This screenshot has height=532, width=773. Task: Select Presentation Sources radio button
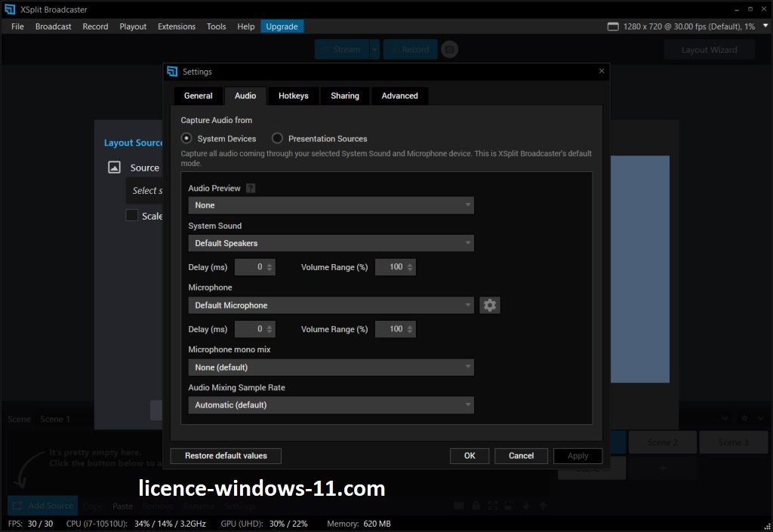click(x=278, y=138)
